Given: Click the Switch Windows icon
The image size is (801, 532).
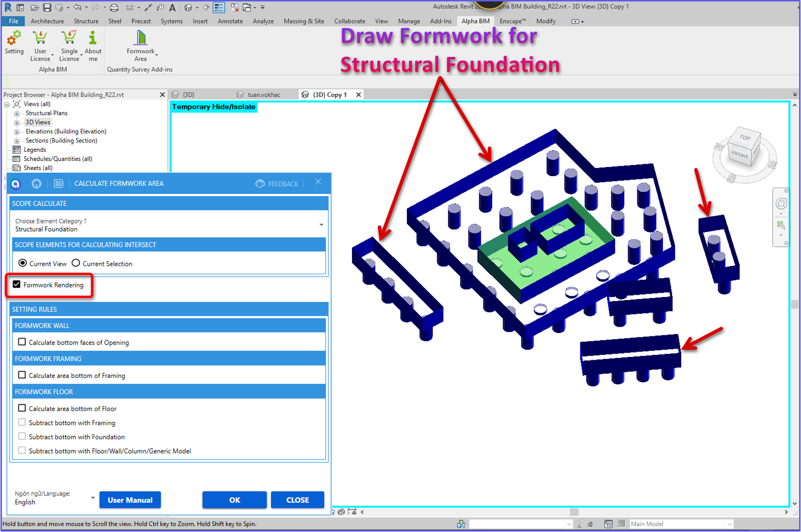Looking at the screenshot, I should 247,7.
